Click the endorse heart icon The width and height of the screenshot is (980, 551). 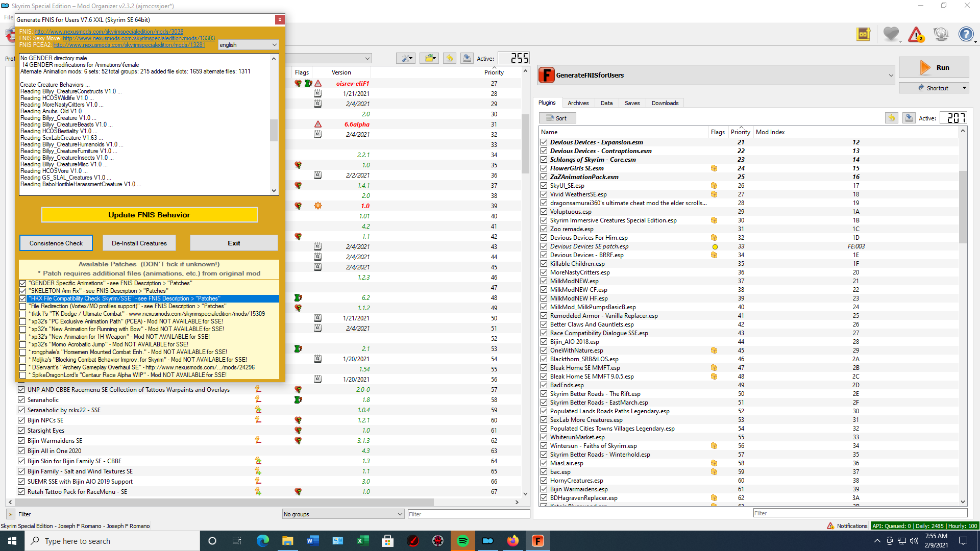pyautogui.click(x=891, y=34)
